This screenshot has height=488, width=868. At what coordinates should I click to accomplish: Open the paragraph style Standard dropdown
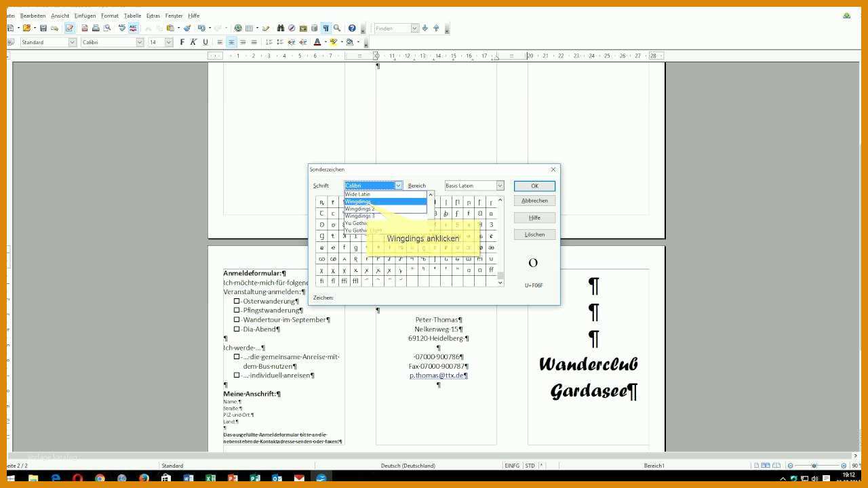click(x=73, y=42)
